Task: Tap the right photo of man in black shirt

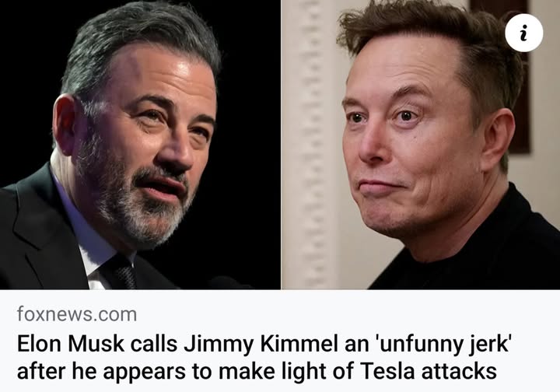Action: [x=421, y=145]
